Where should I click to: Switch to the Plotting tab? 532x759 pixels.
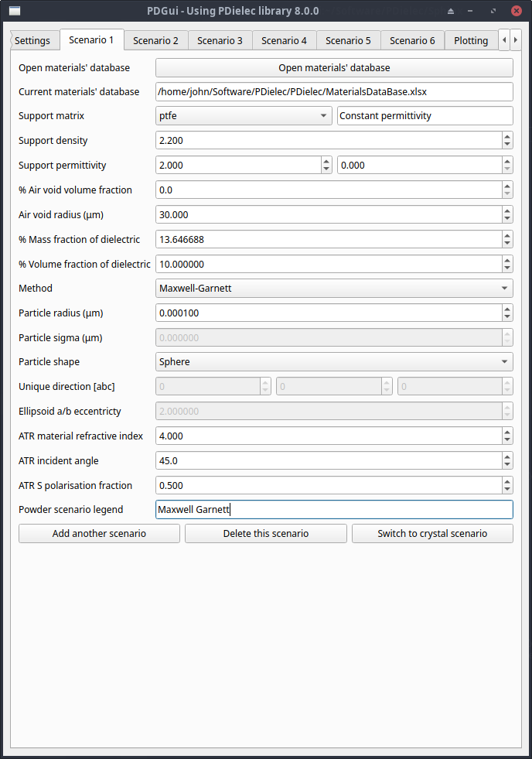pos(471,41)
